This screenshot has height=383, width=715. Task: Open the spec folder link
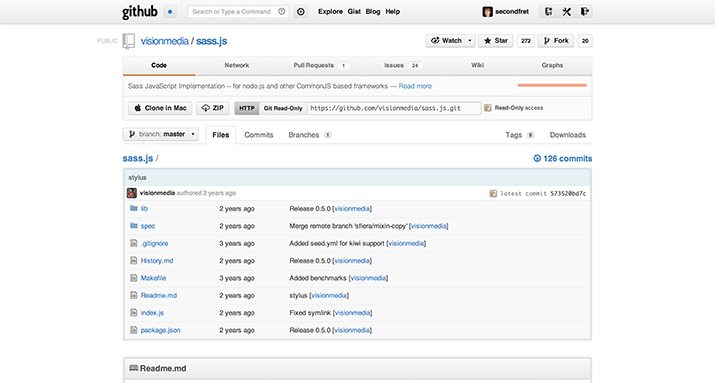pos(148,226)
